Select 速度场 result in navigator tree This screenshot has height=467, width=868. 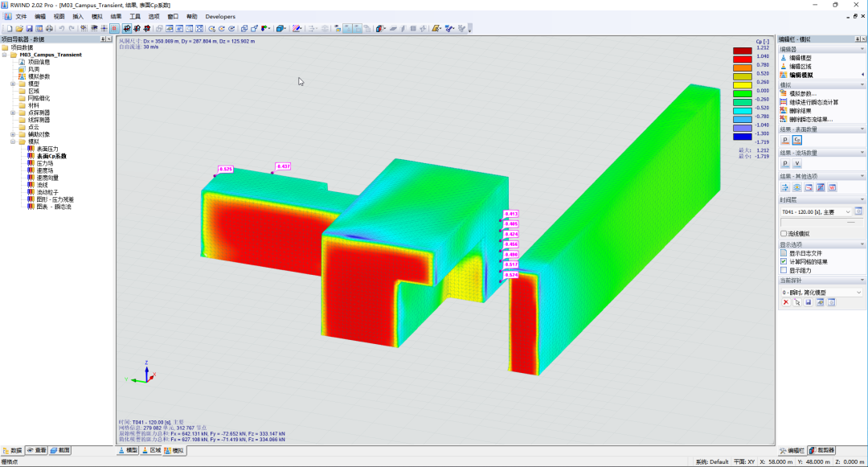[45, 170]
